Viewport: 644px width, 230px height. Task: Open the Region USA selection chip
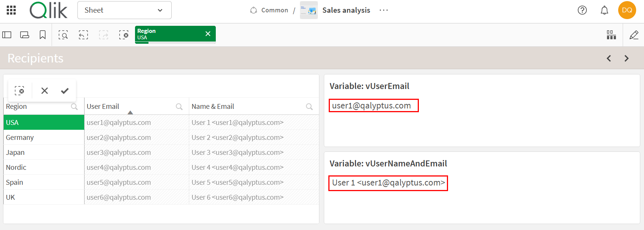tap(169, 34)
